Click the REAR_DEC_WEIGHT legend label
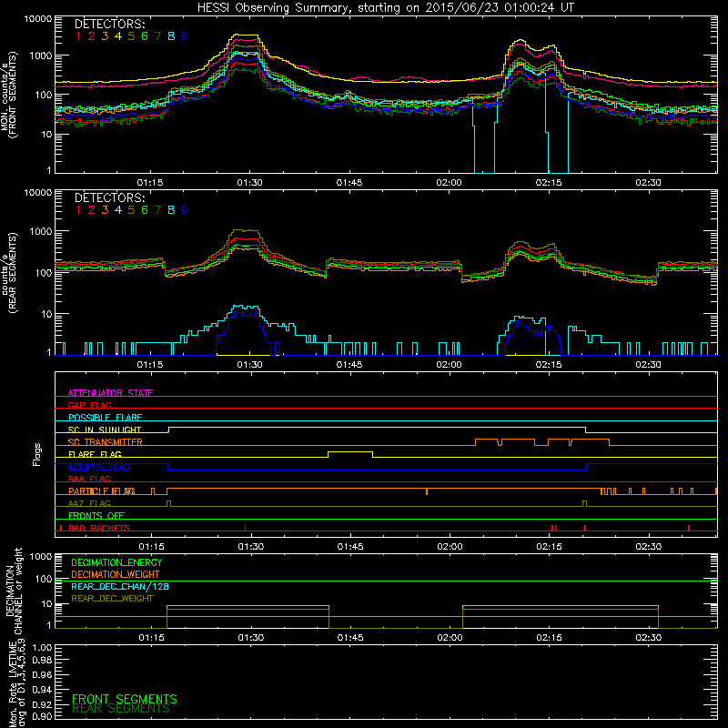 (x=112, y=599)
